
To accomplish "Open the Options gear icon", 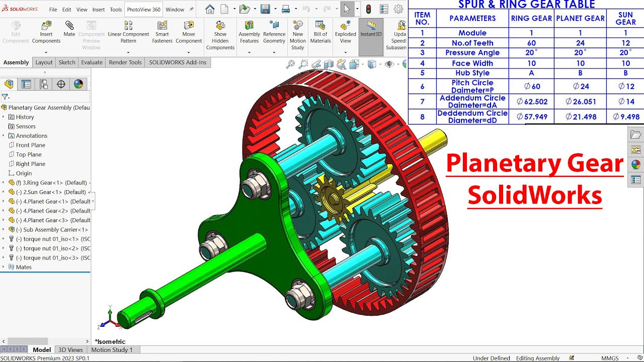I will pos(398,9).
